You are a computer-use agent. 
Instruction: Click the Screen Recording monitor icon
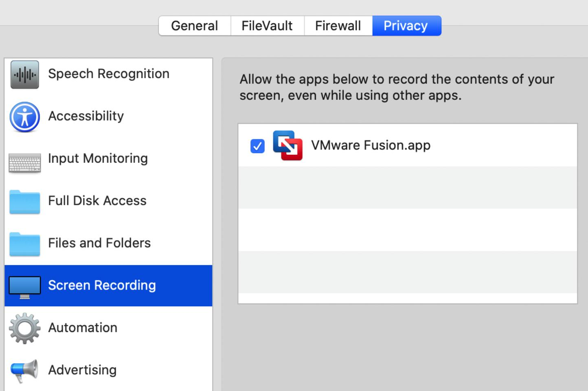25,287
